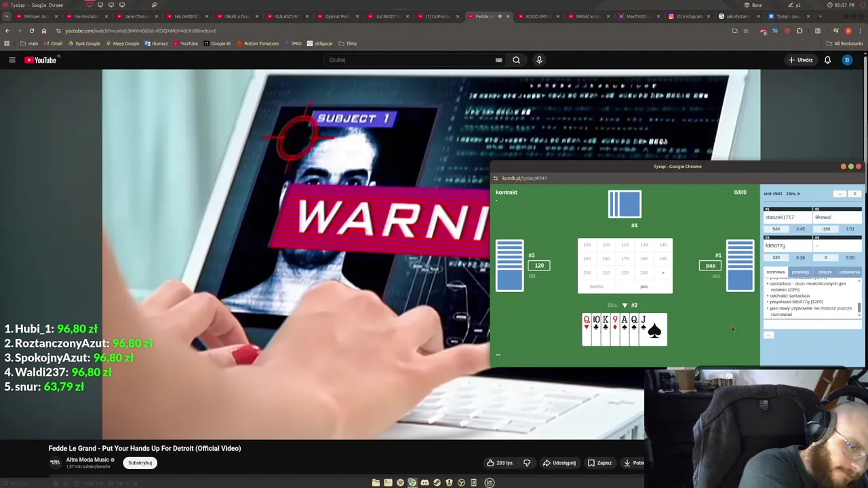Screen dimensions: 868x488
Task: Open the YouTube account avatar menu
Action: [847, 60]
